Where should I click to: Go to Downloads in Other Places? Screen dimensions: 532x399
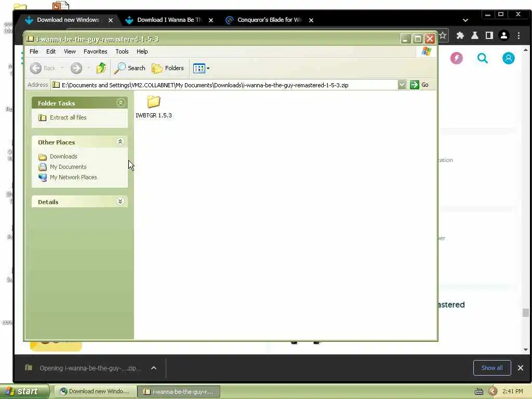click(x=63, y=156)
